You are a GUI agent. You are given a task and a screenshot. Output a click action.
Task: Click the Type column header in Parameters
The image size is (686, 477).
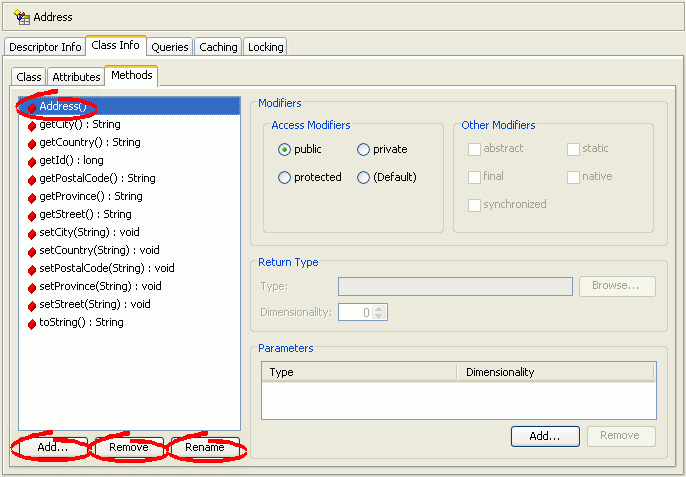(359, 372)
